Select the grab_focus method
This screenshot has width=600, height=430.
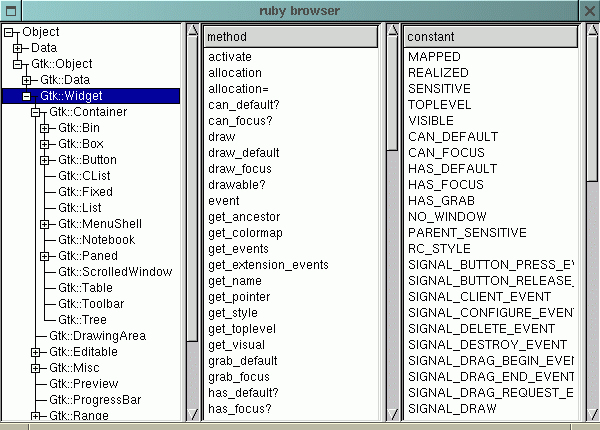239,377
